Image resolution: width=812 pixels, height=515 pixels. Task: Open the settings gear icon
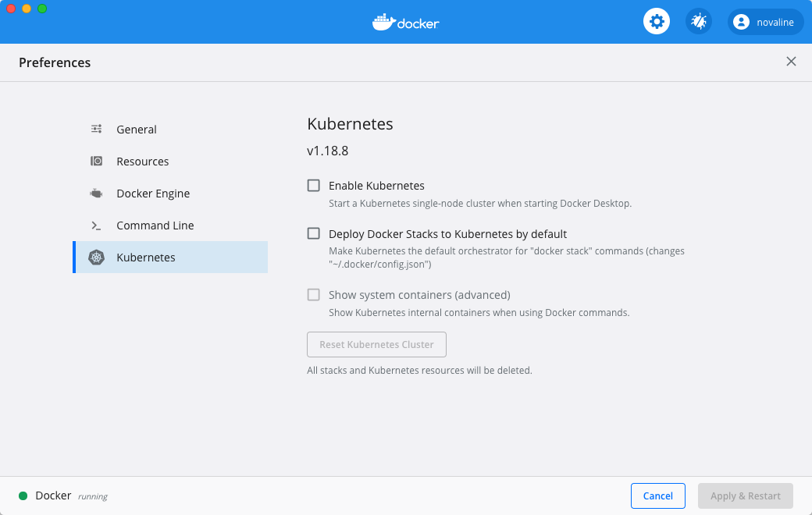point(656,22)
